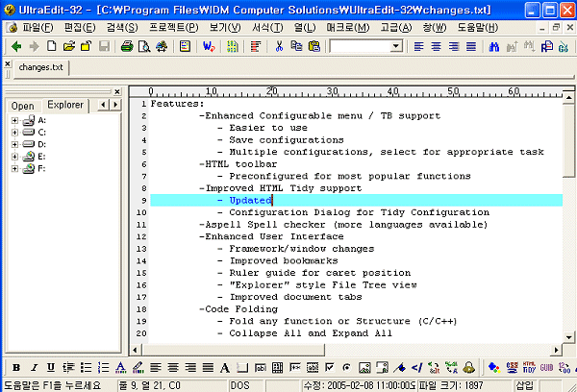
Task: Click into the toolbar combo box field
Action: 361,46
